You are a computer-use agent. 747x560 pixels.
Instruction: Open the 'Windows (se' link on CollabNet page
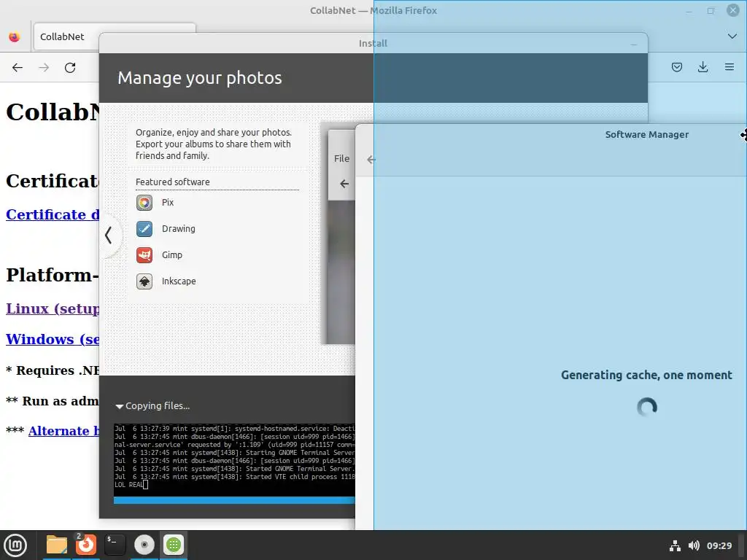pyautogui.click(x=53, y=339)
